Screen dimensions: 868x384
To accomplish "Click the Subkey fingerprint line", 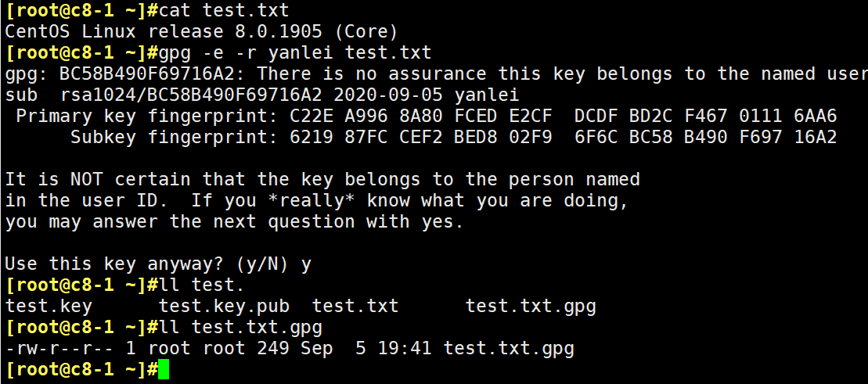I will tap(453, 137).
